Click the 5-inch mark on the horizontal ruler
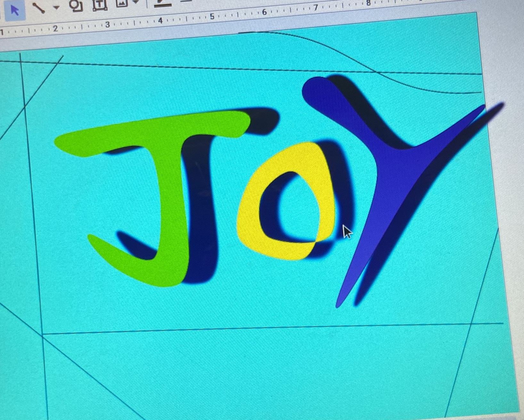524x420 pixels. (x=212, y=17)
